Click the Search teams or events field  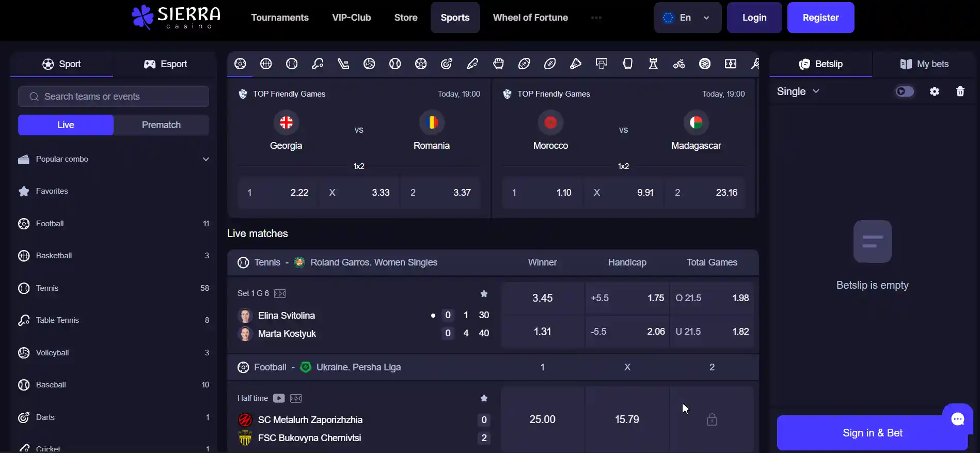pyautogui.click(x=114, y=97)
